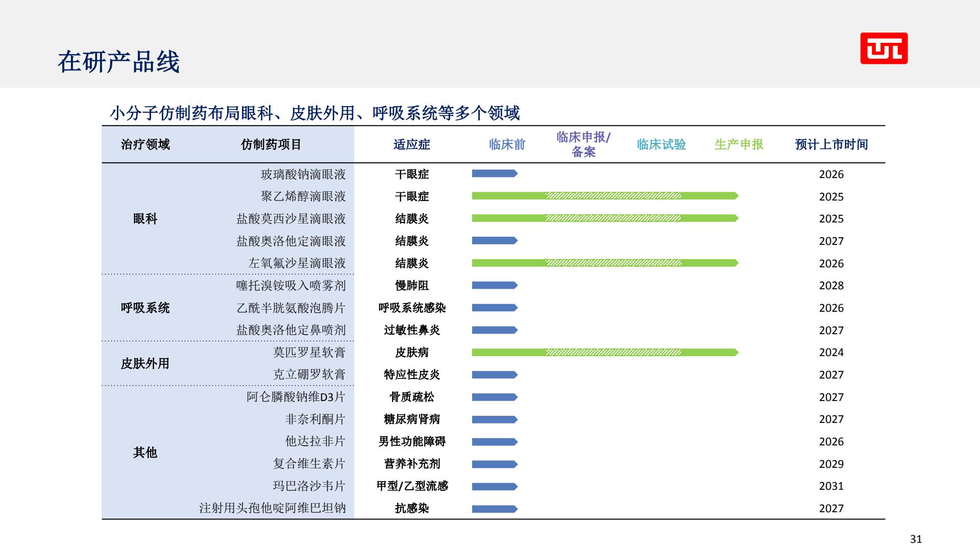Click project 莫匹罗星软膏
Viewport: 980px width, 551px height.
coord(309,352)
